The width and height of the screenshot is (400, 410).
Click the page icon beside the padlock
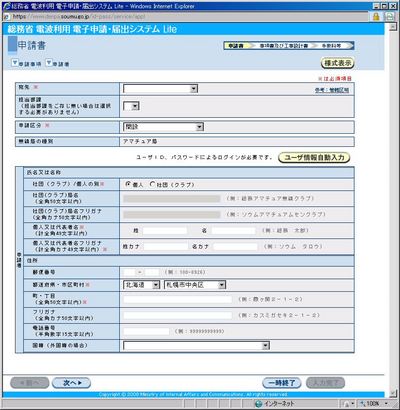point(389,16)
